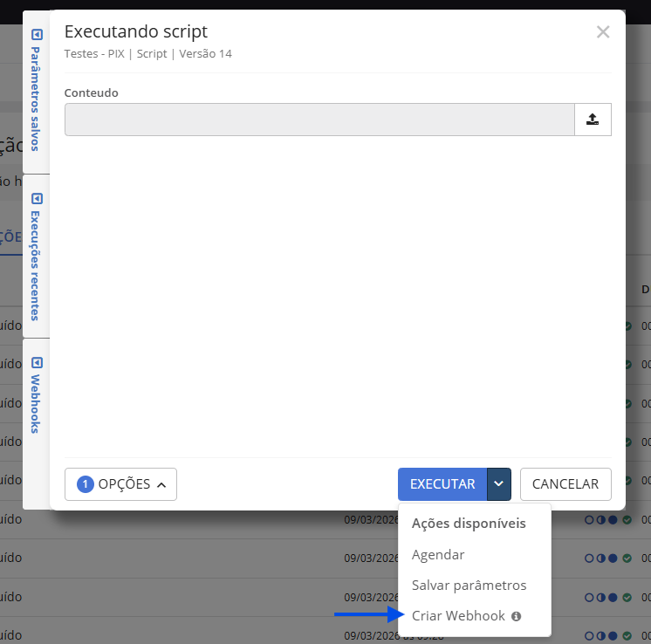Focus the Conteudo input field

(x=319, y=120)
